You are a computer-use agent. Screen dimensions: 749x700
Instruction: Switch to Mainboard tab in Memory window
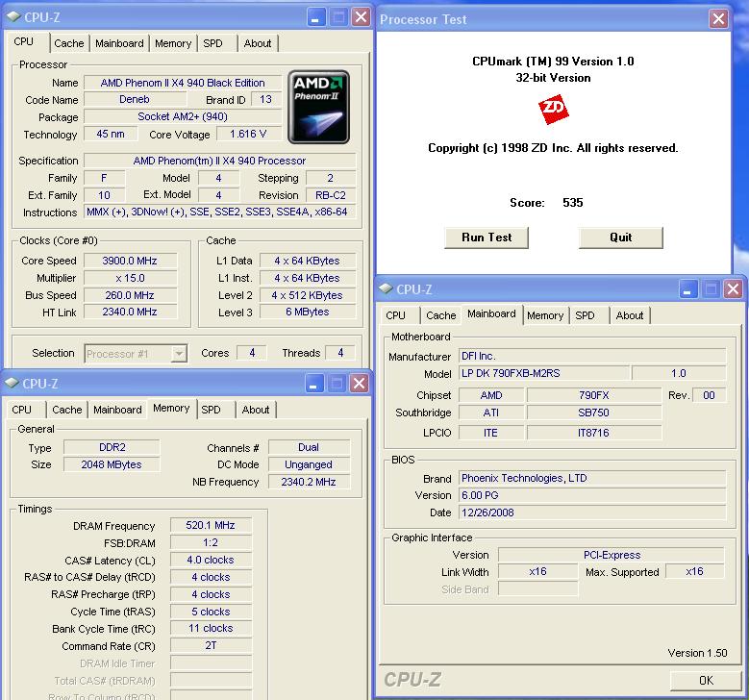117,410
